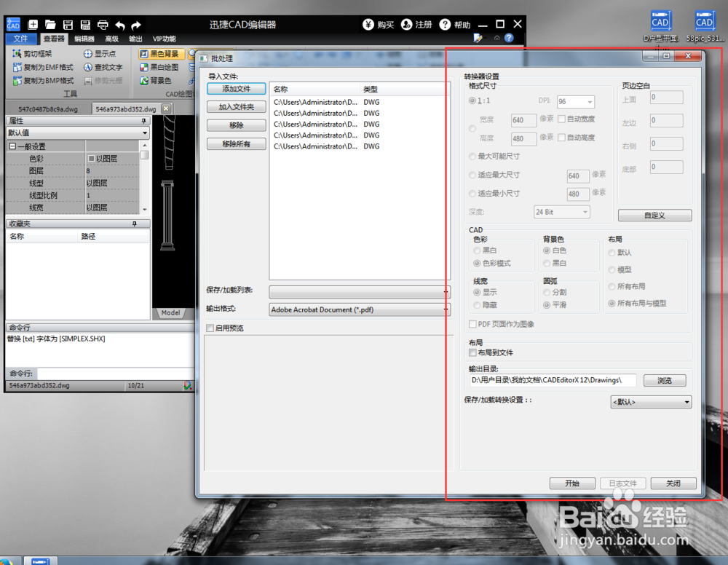728x565 pixels.
Task: Switch to the 编辑器 ribbon tab
Action: [x=84, y=39]
